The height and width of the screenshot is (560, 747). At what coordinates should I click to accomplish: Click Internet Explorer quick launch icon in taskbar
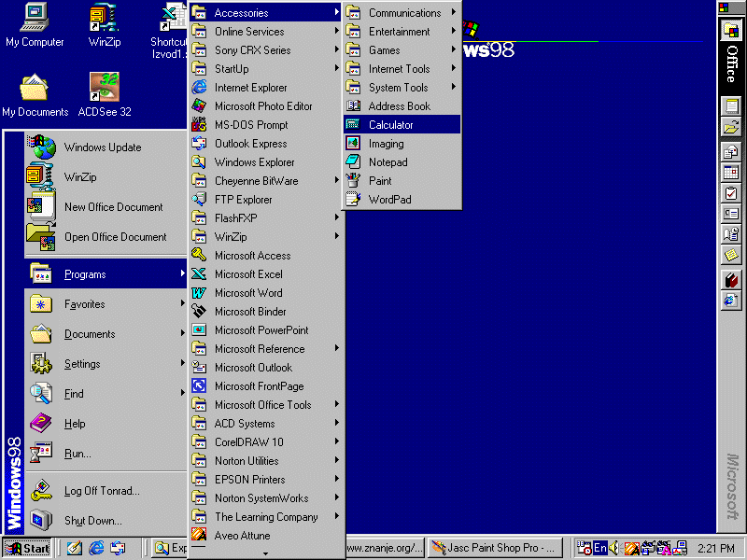pos(96,548)
